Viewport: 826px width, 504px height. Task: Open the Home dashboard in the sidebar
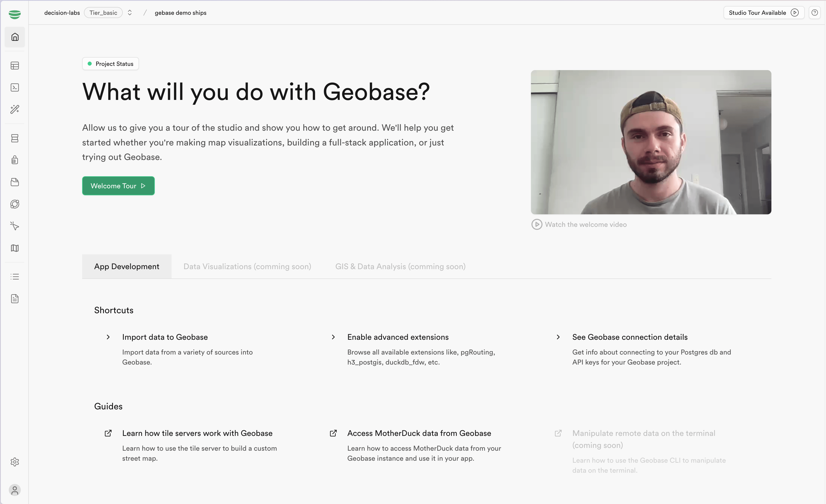click(x=15, y=37)
